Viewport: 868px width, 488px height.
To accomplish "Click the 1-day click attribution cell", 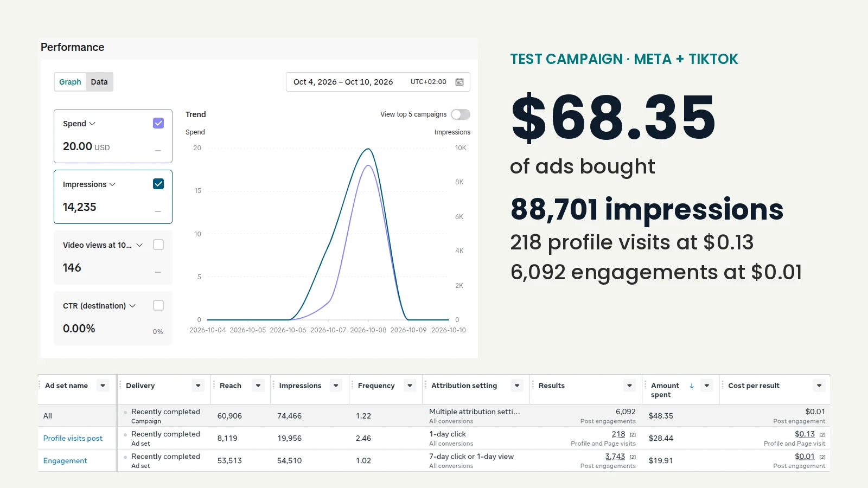I will [x=448, y=434].
